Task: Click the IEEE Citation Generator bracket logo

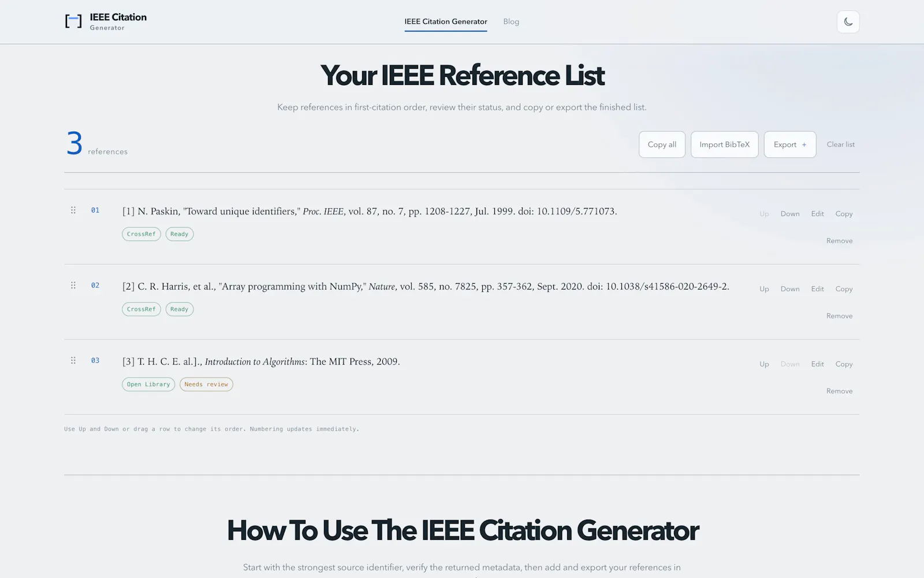Action: tap(73, 21)
